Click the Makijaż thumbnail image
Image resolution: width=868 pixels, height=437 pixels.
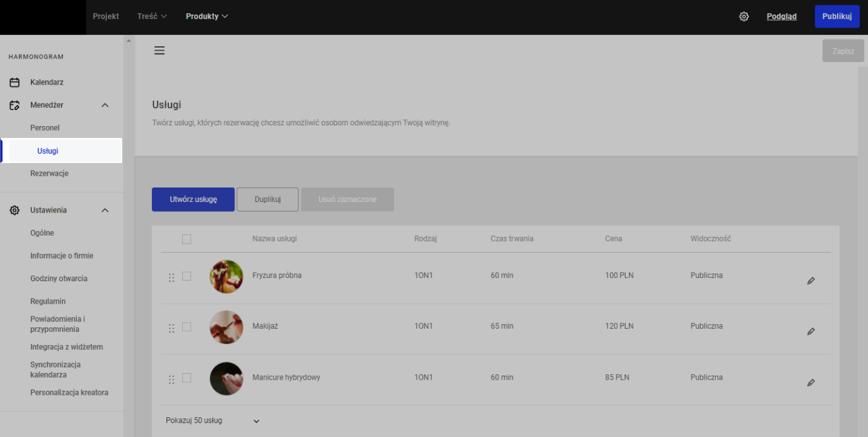point(226,327)
